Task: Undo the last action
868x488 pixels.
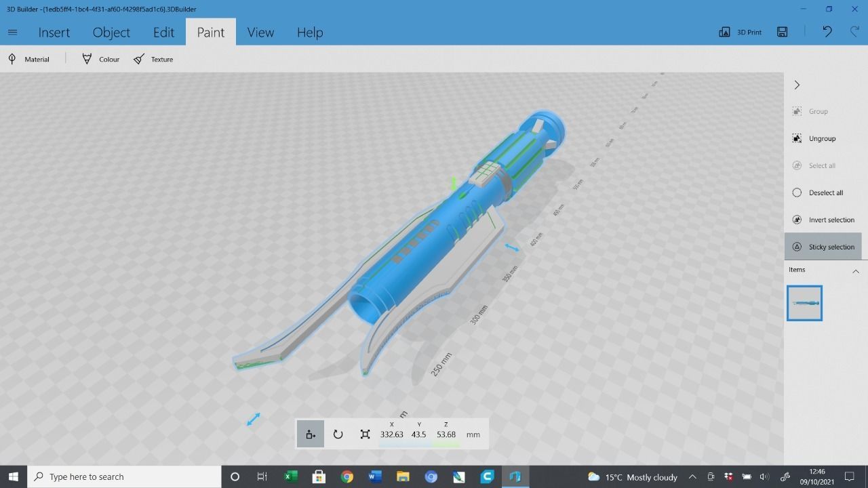Action: coord(827,32)
